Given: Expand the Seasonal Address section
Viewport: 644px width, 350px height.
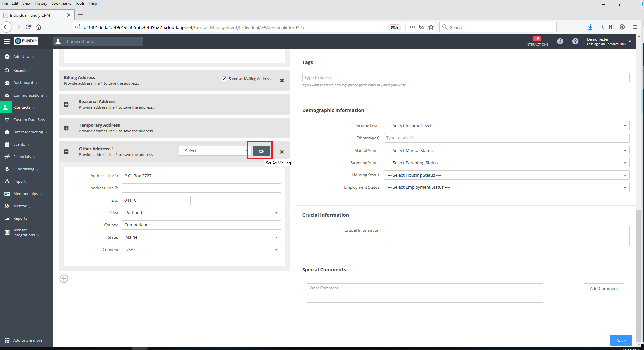Looking at the screenshot, I should 66,104.
